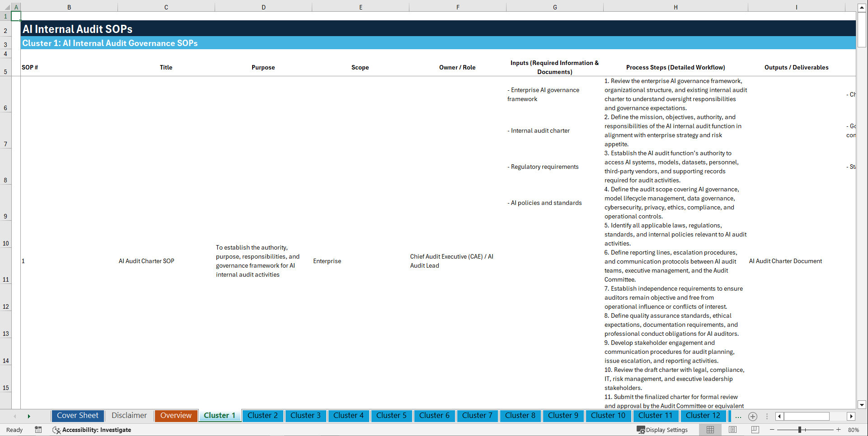
Task: Switch to Cluster 7 tab
Action: (477, 416)
